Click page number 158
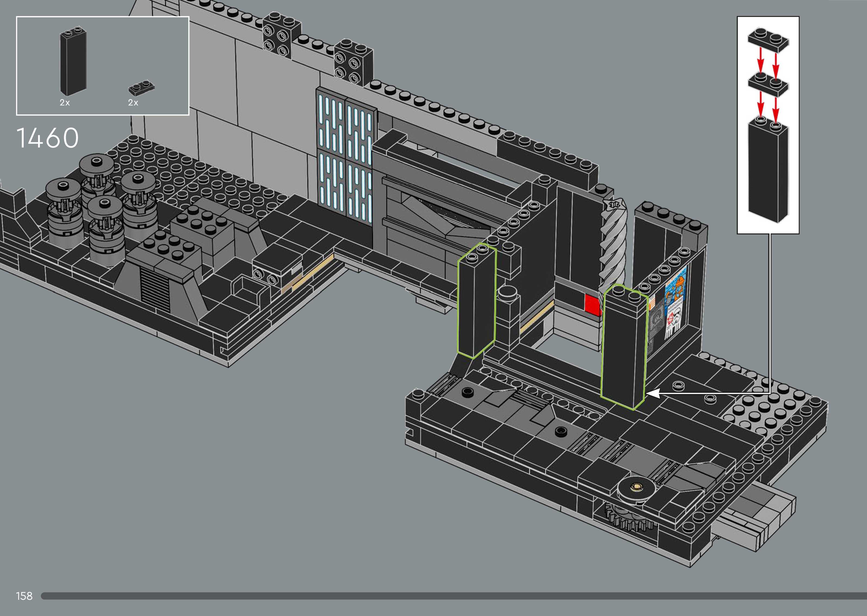 point(24,596)
